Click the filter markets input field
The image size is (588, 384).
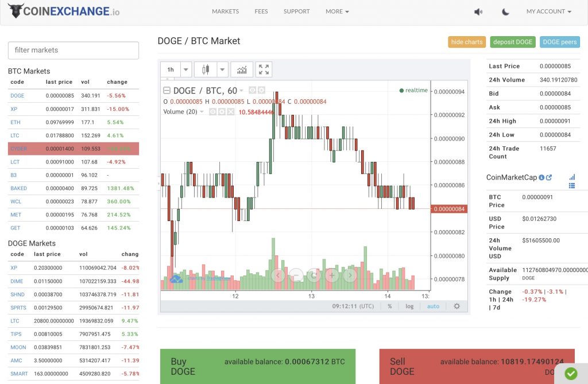point(73,51)
